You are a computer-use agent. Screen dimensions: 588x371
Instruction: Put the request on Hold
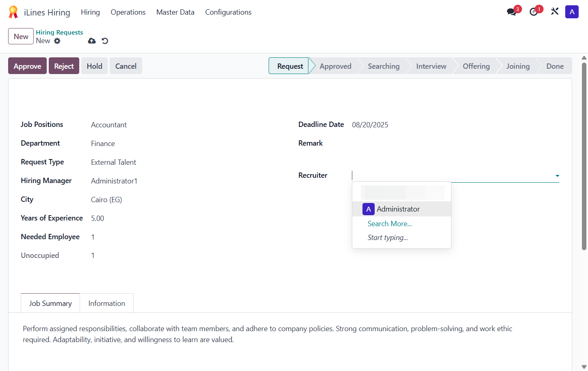tap(94, 66)
